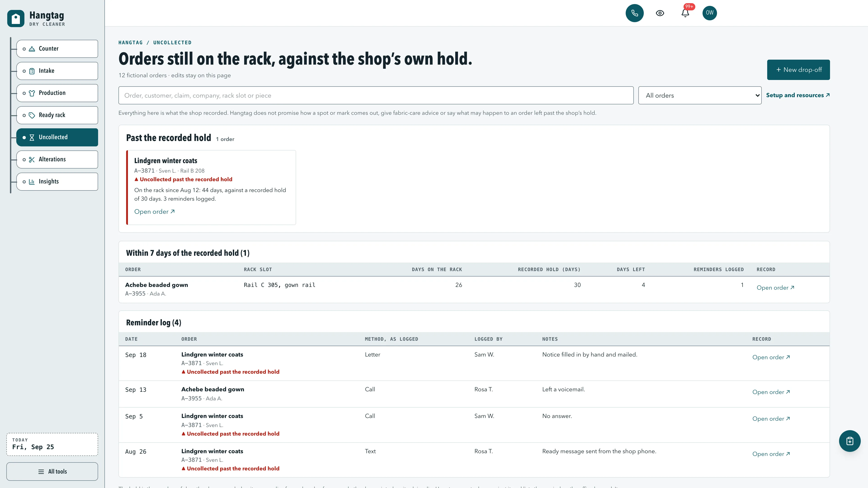The width and height of the screenshot is (868, 488).
Task: Open the Ready rack section
Action: pyautogui.click(x=57, y=115)
